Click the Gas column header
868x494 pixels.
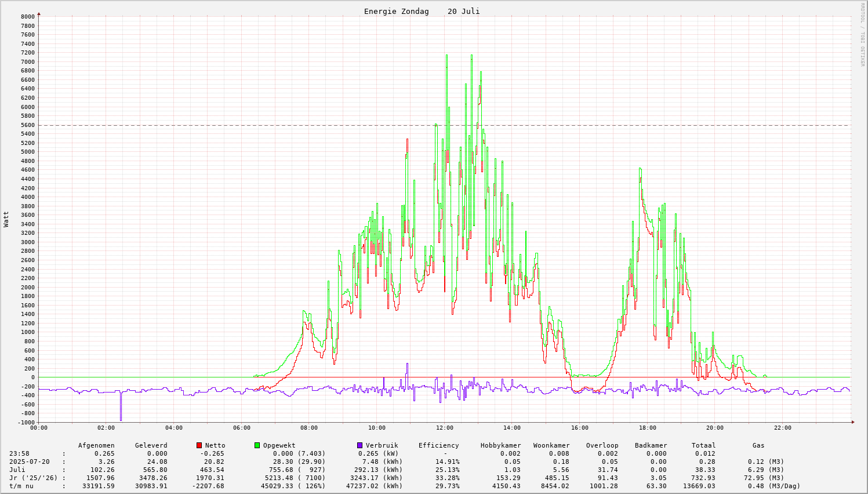758,445
